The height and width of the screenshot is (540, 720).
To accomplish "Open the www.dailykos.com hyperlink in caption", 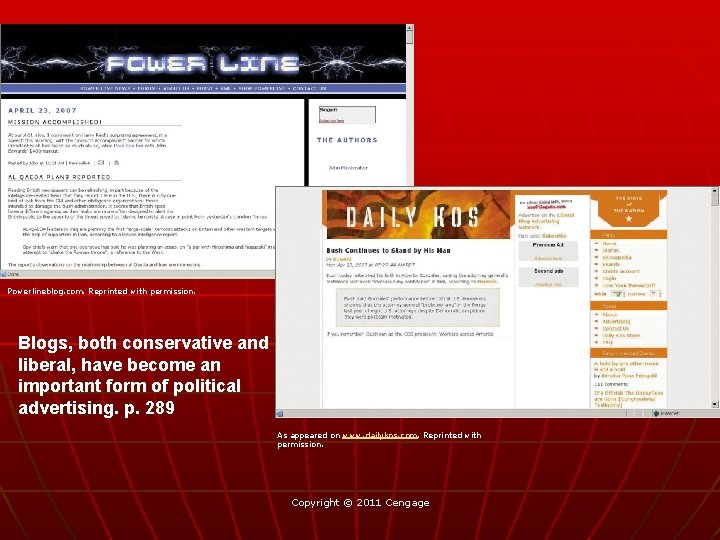I will (380, 435).
